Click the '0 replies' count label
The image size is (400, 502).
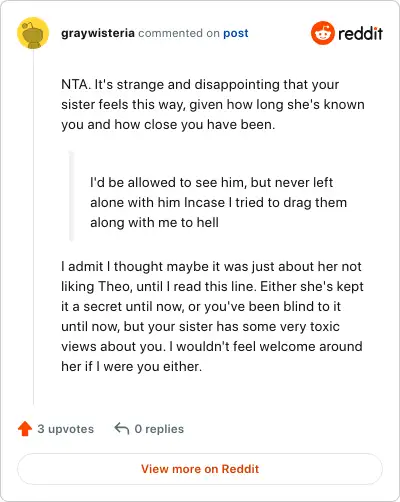159,429
